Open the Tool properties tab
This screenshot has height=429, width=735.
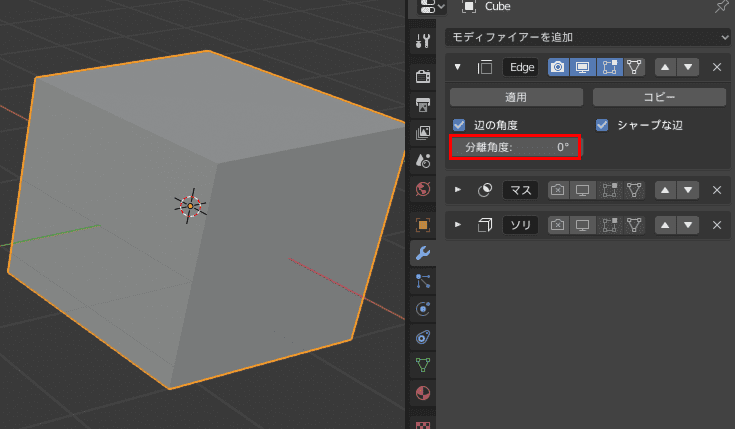[x=423, y=41]
